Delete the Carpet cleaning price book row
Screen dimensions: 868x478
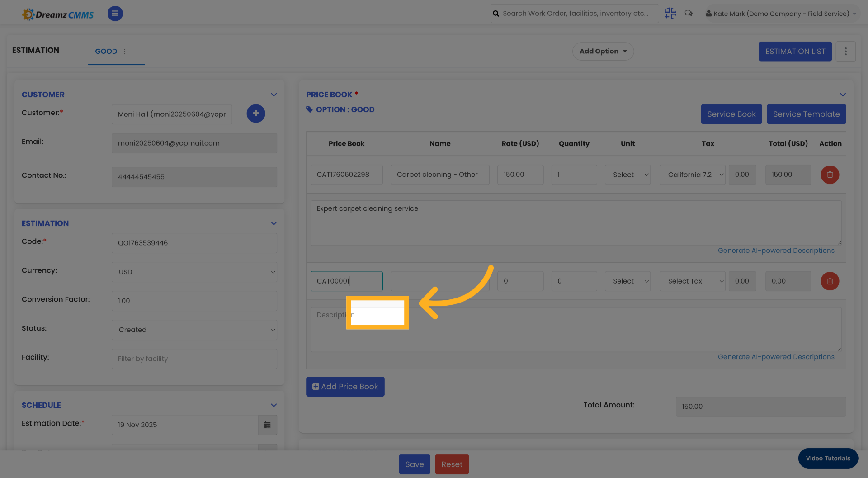click(830, 175)
